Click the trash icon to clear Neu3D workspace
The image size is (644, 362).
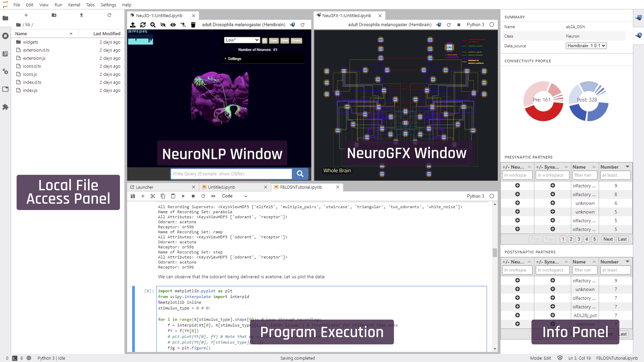[x=193, y=25]
